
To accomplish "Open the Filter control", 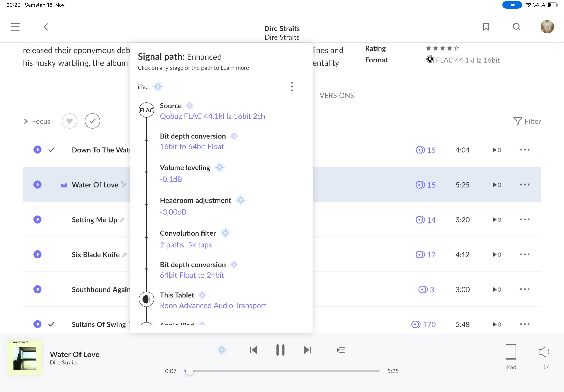I will (x=527, y=121).
